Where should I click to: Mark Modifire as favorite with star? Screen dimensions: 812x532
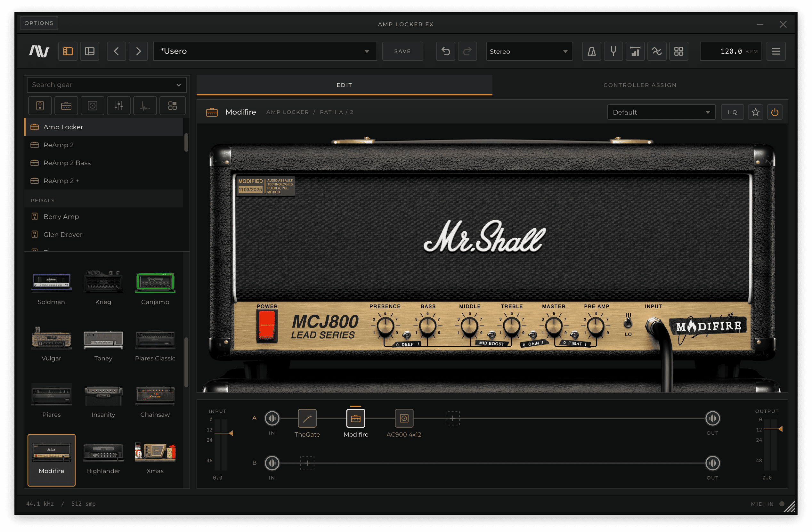coord(755,112)
